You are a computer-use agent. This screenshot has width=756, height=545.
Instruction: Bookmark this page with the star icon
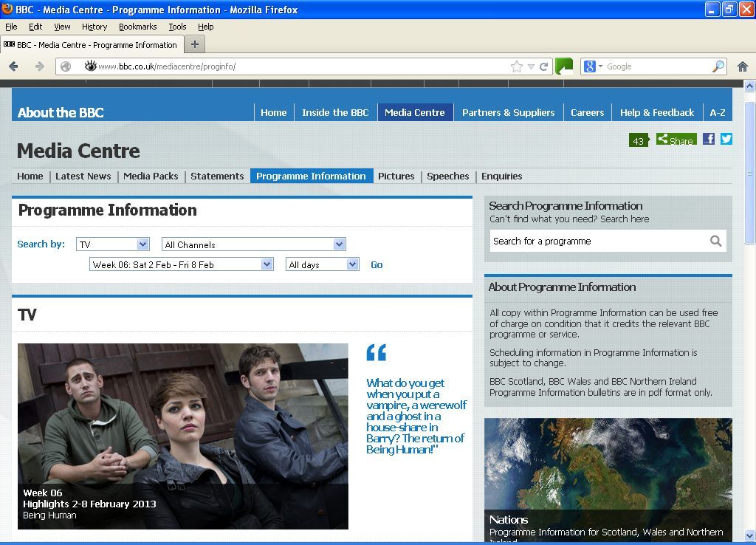click(x=517, y=66)
